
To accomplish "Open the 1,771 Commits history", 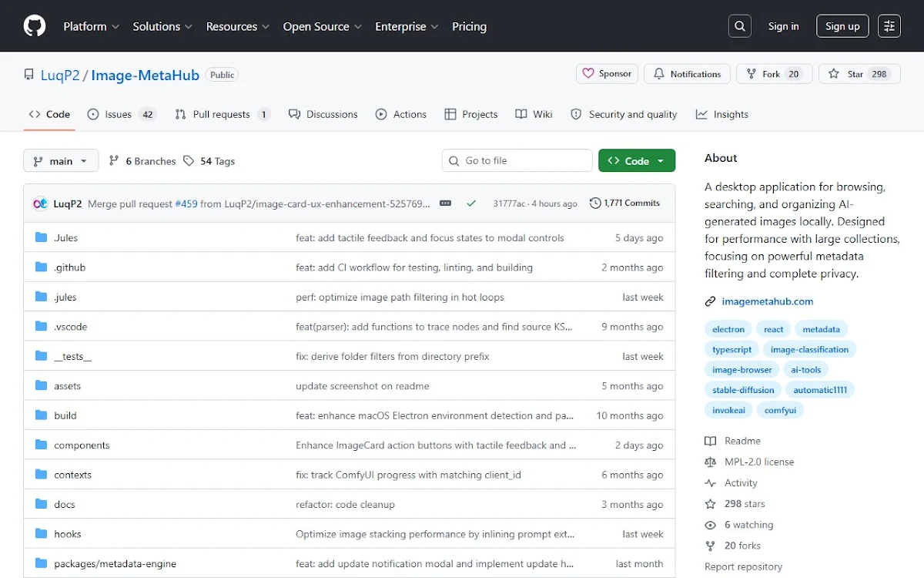I will [624, 203].
